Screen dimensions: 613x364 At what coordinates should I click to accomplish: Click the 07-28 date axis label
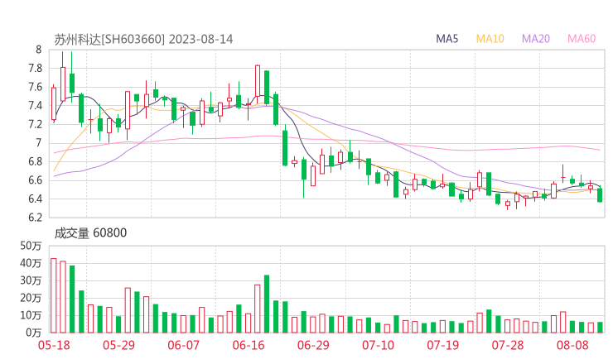(x=508, y=345)
